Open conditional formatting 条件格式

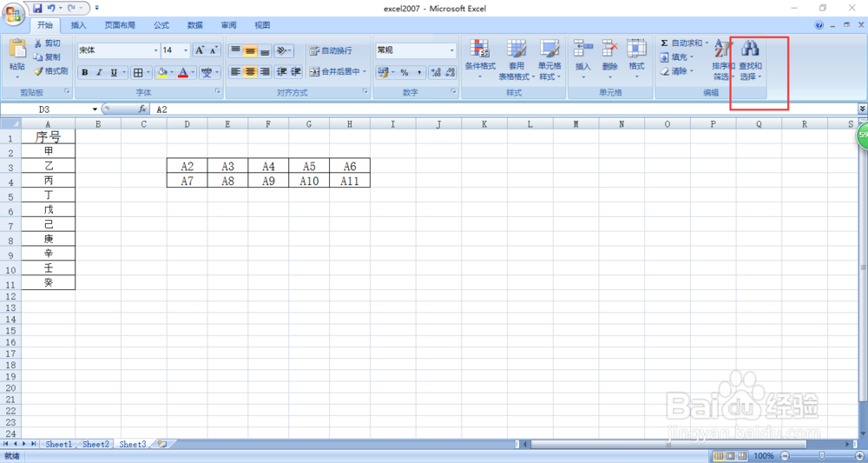pyautogui.click(x=480, y=60)
